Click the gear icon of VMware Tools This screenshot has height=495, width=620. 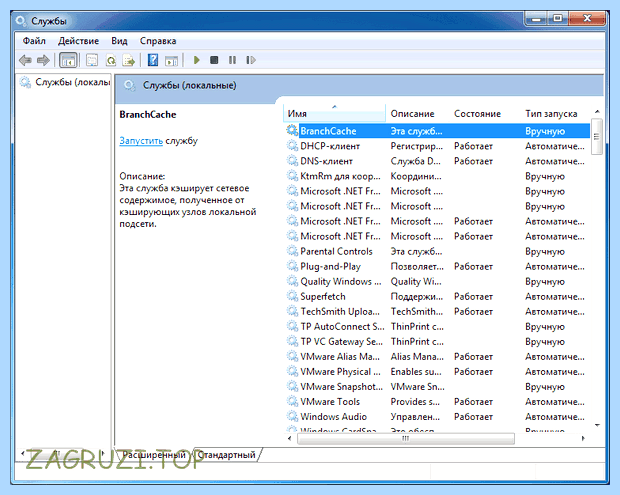point(292,401)
